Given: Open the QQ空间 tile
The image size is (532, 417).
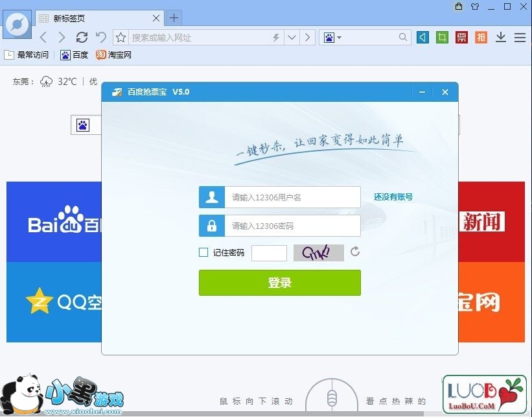Looking at the screenshot, I should click(x=54, y=302).
